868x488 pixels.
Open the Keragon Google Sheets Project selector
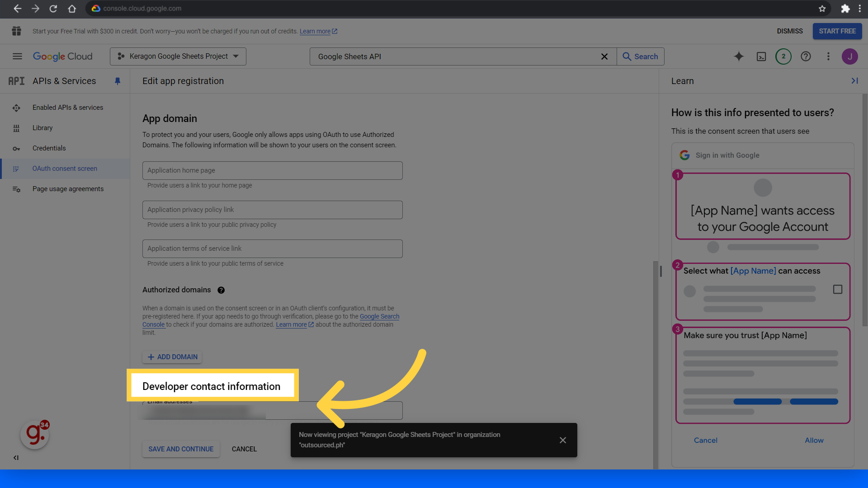click(x=178, y=56)
